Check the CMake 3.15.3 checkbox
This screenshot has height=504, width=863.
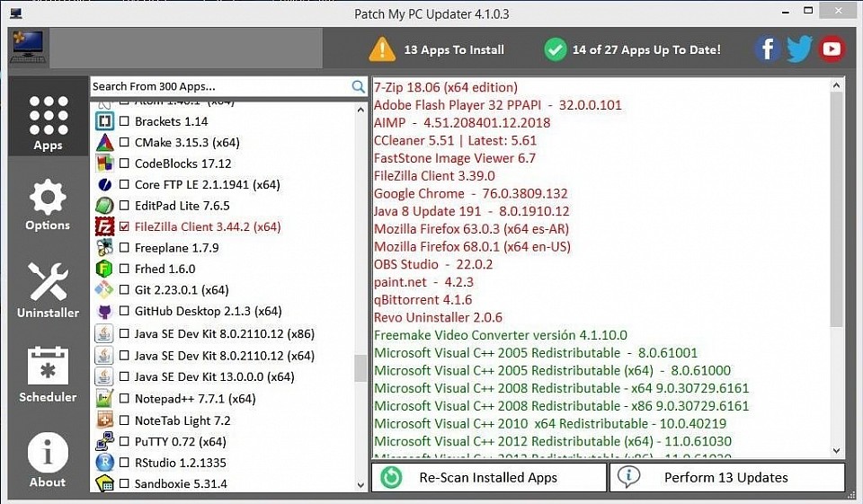click(124, 143)
